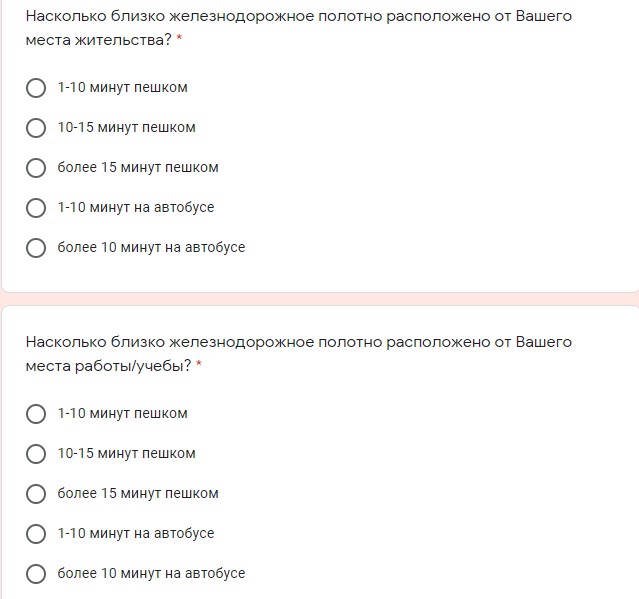Viewport: 639px width, 599px height.
Task: Pick '1-10 минут на автобусе' radio for места работы/учебы
Action: 36,534
